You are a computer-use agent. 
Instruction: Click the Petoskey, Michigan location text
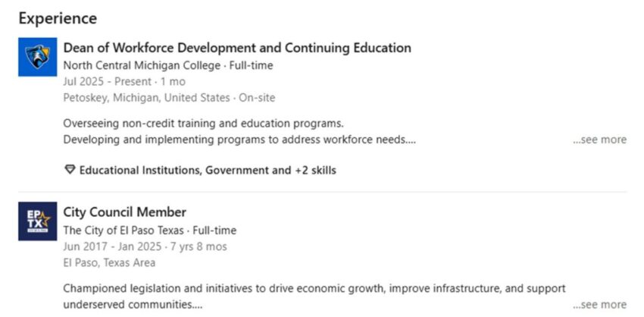coord(146,98)
